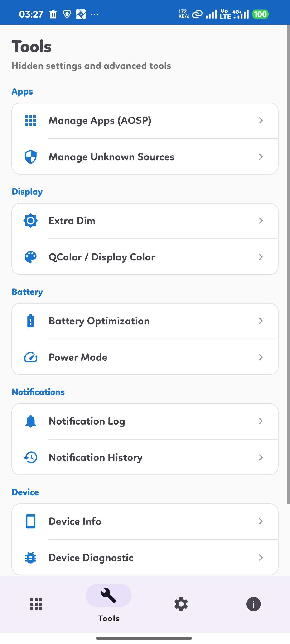Tap the Notification History clock icon
Image resolution: width=290 pixels, height=644 pixels.
click(30, 458)
